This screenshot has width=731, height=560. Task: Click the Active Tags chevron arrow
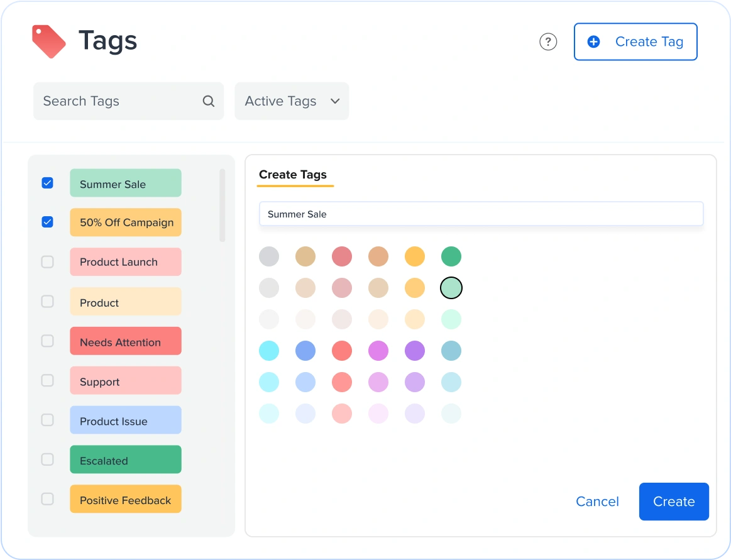[336, 101]
